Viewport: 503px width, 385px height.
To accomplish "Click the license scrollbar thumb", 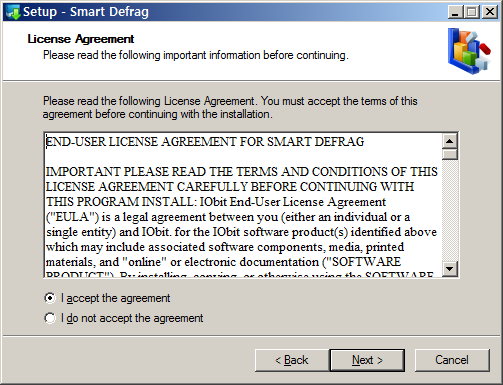I will 450,154.
